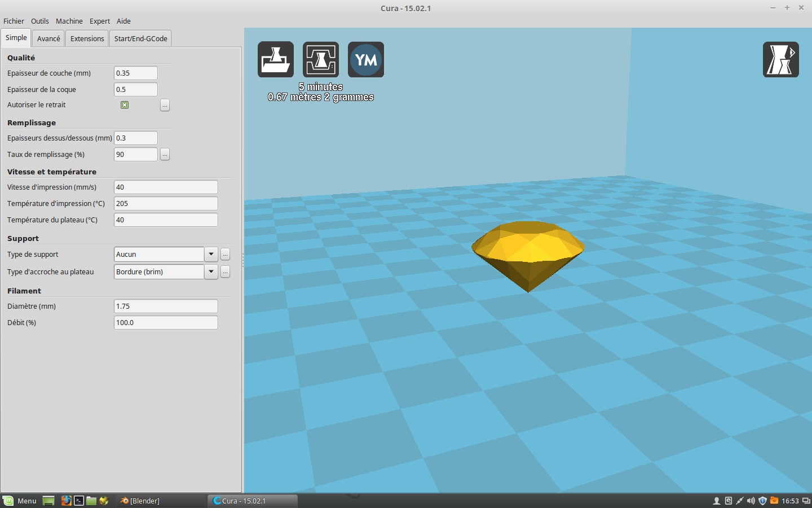Click the yellow sphere launcher icon
This screenshot has height=508, width=812.
(104, 501)
